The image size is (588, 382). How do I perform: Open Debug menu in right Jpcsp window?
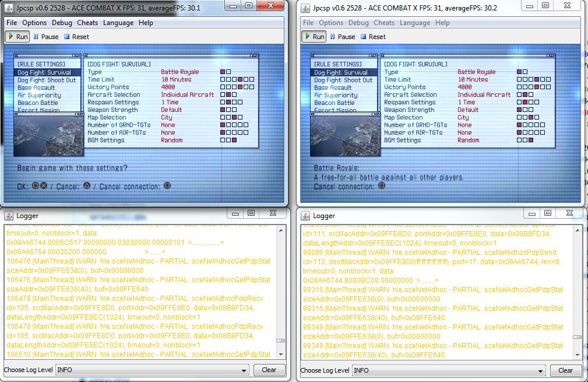358,23
